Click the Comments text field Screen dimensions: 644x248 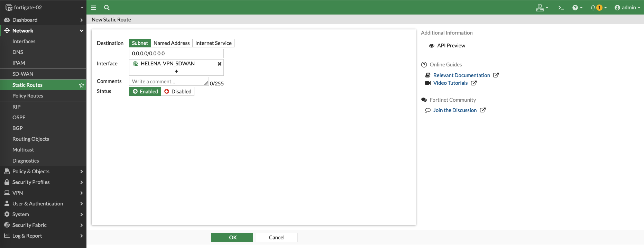coord(168,82)
